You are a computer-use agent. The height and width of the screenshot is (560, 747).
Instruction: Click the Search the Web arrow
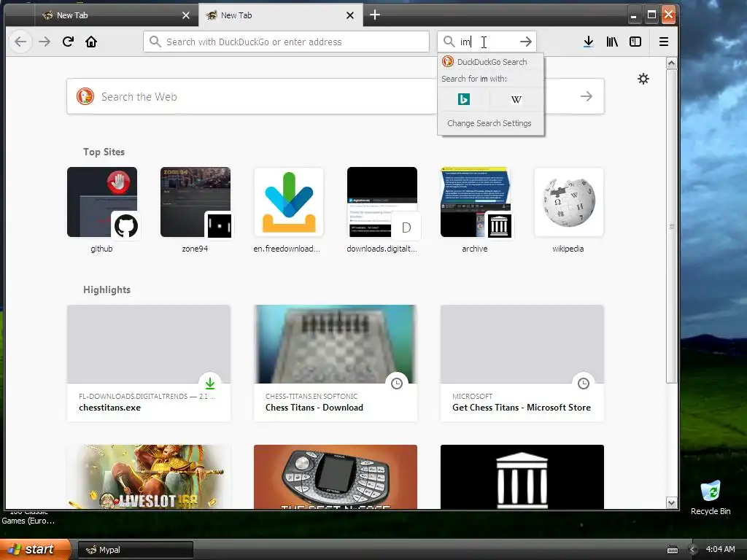point(587,97)
